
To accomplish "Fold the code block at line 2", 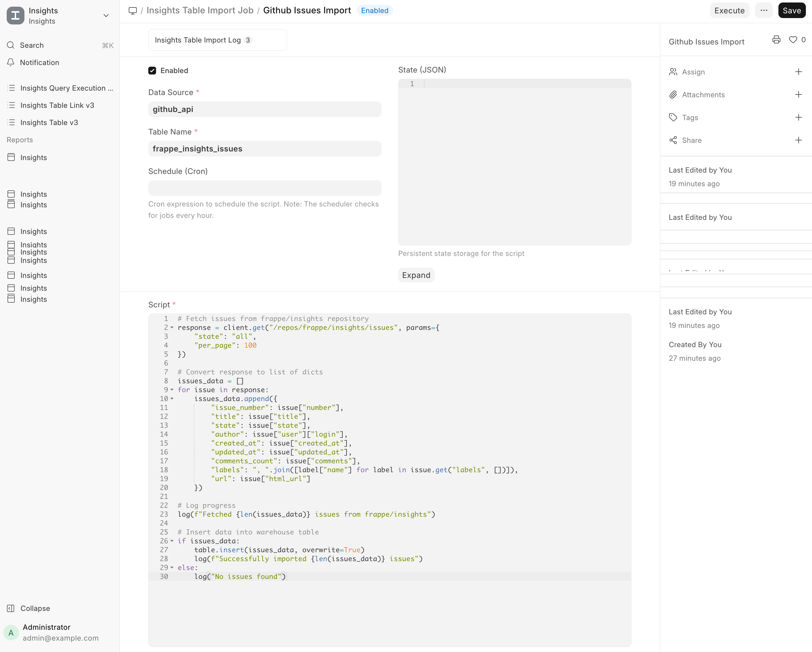I will pos(172,327).
